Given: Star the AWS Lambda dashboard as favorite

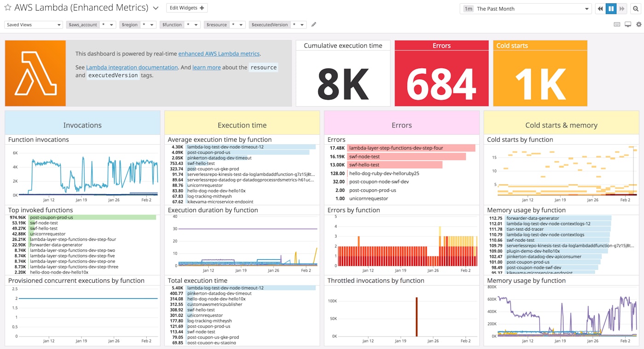Looking at the screenshot, I should pos(8,8).
